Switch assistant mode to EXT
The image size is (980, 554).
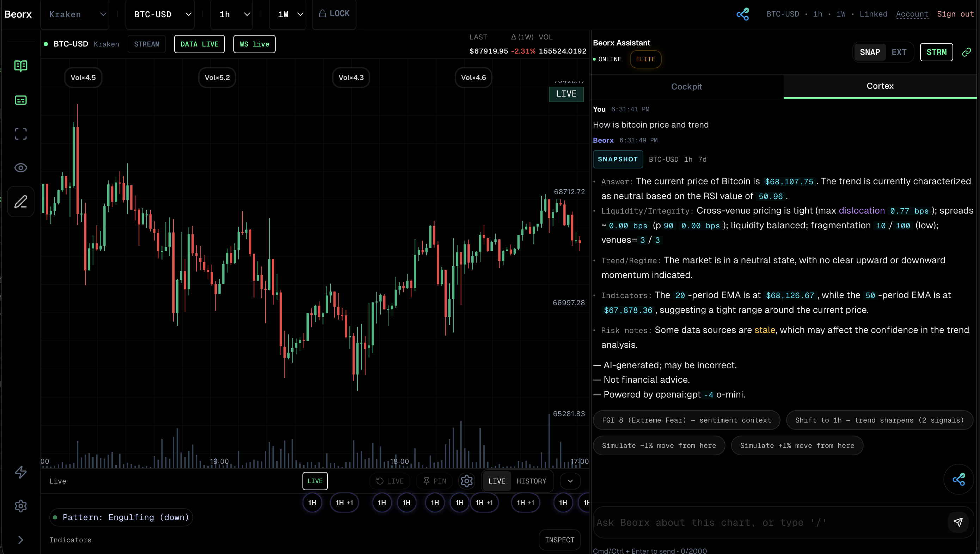(899, 52)
